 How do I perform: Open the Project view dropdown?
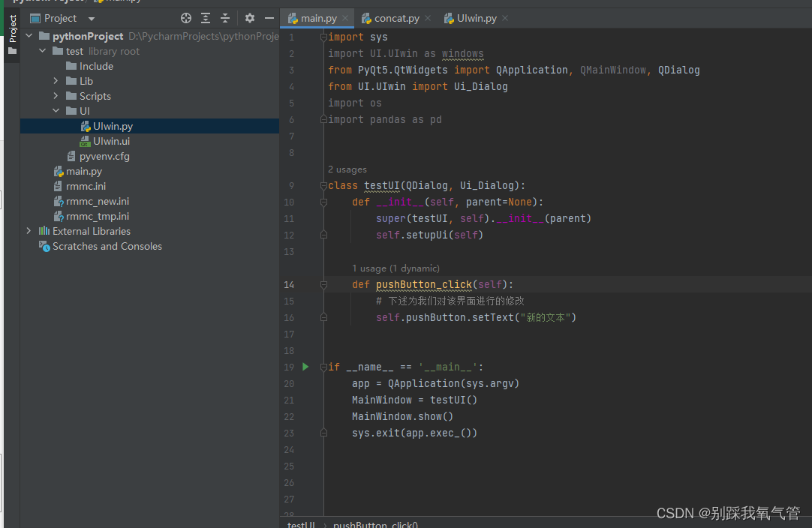(91, 19)
